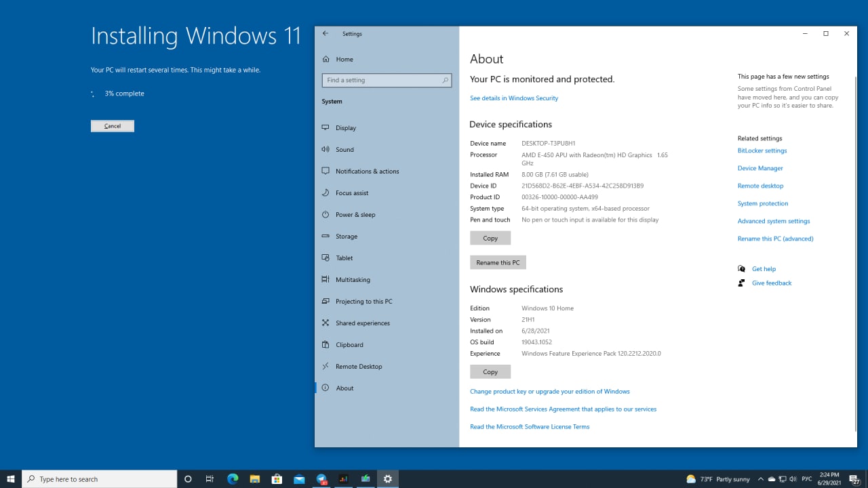The image size is (868, 488).
Task: Open Advanced system settings link
Action: pos(774,221)
